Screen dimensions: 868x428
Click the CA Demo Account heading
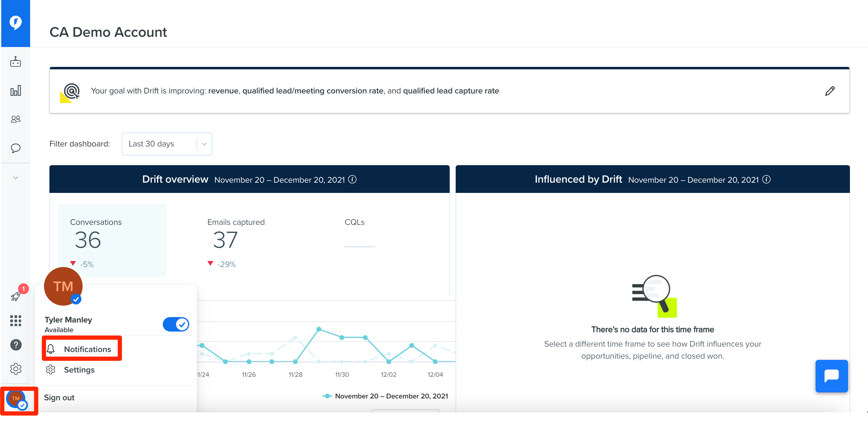(x=108, y=32)
